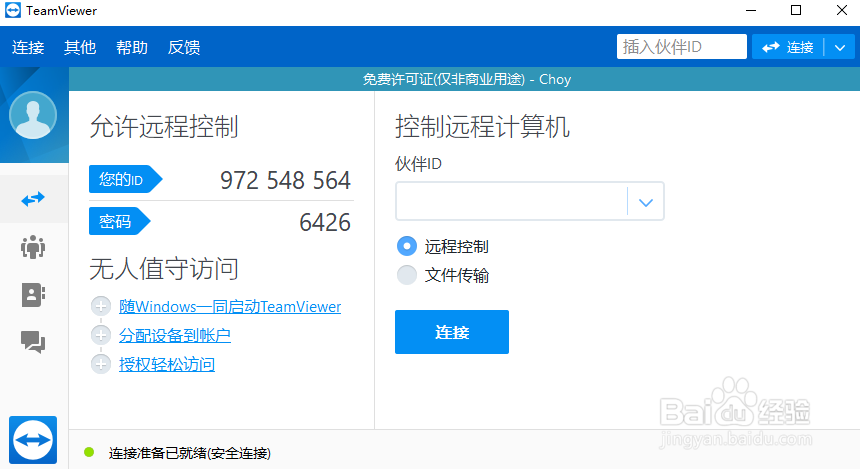Click the plus icon beside 授权轻松访问
Viewport: 860px width, 469px height.
(101, 364)
